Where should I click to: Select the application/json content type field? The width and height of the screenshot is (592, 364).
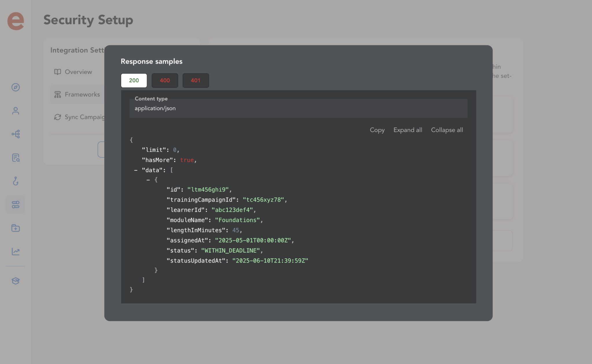pos(298,108)
